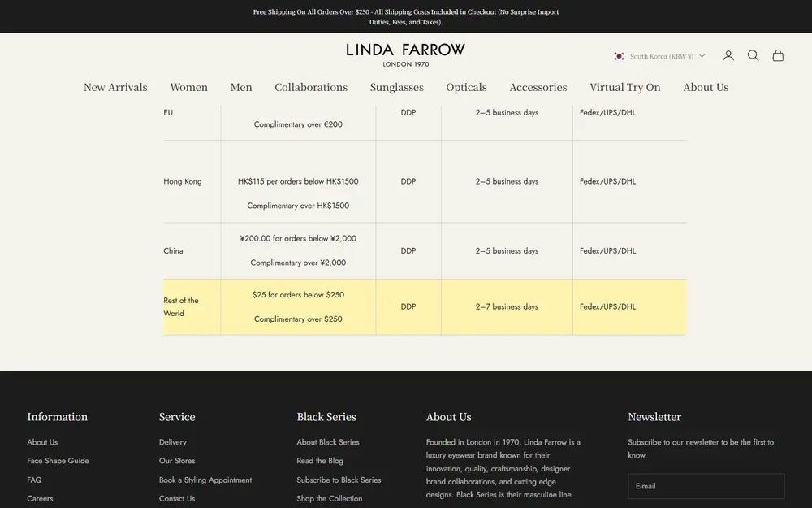Open the Accessories menu
812x508 pixels.
538,87
